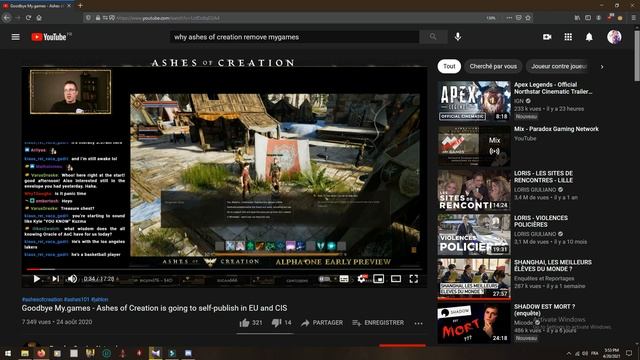Click PARTAGER to share the video
The width and height of the screenshot is (640, 360).
click(x=322, y=323)
